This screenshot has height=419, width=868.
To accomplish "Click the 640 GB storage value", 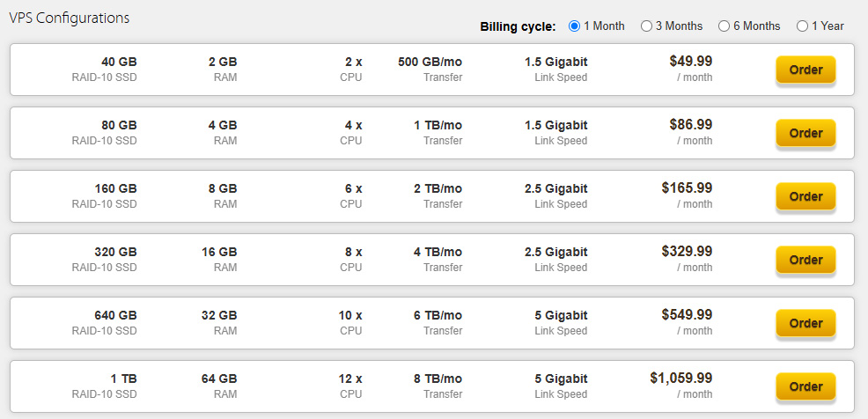I will coord(115,315).
